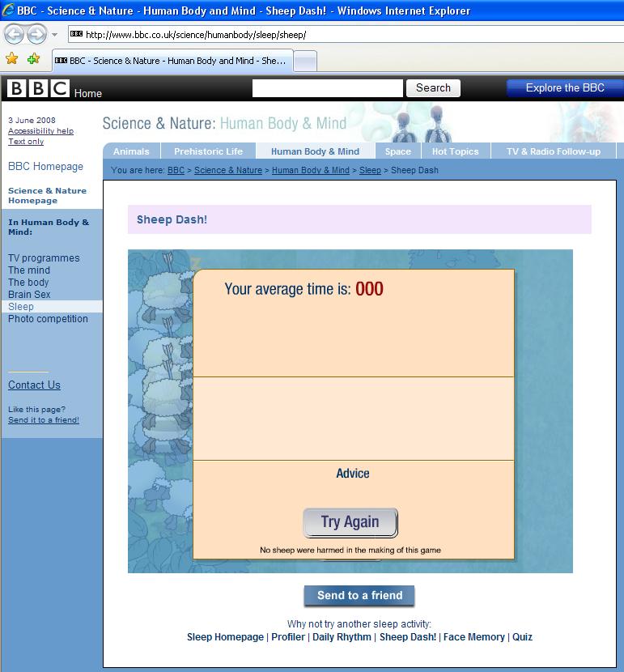Open the Sleep Homepage link
Image resolution: width=624 pixels, height=672 pixels.
click(225, 637)
